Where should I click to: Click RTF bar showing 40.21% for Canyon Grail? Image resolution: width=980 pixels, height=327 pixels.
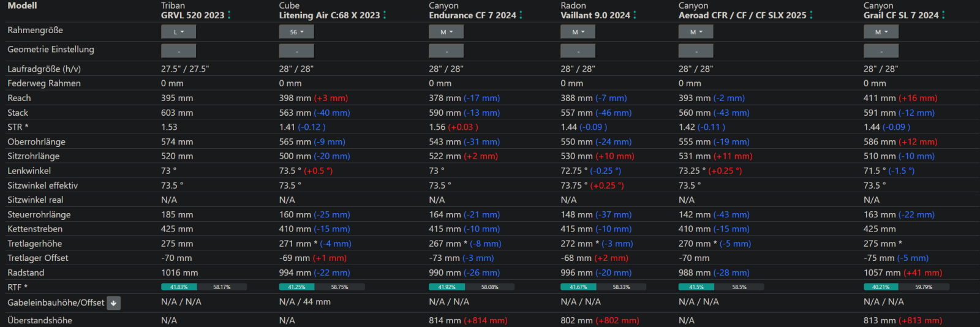[x=906, y=287]
